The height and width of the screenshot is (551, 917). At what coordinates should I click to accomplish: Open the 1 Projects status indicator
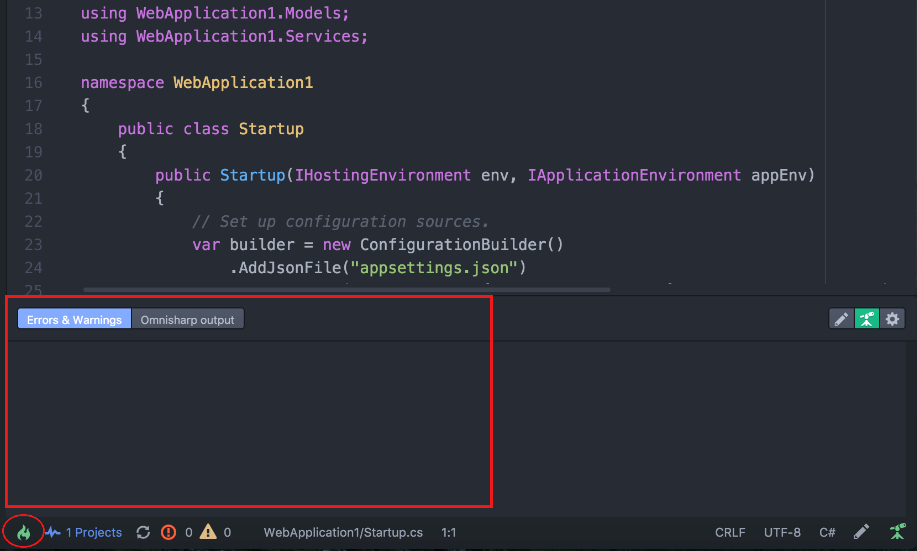click(x=94, y=532)
